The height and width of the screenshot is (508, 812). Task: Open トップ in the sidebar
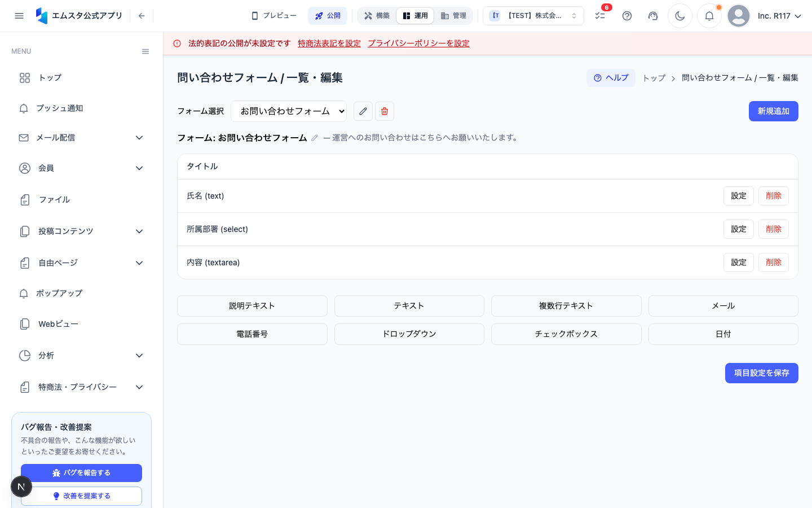[x=82, y=78]
